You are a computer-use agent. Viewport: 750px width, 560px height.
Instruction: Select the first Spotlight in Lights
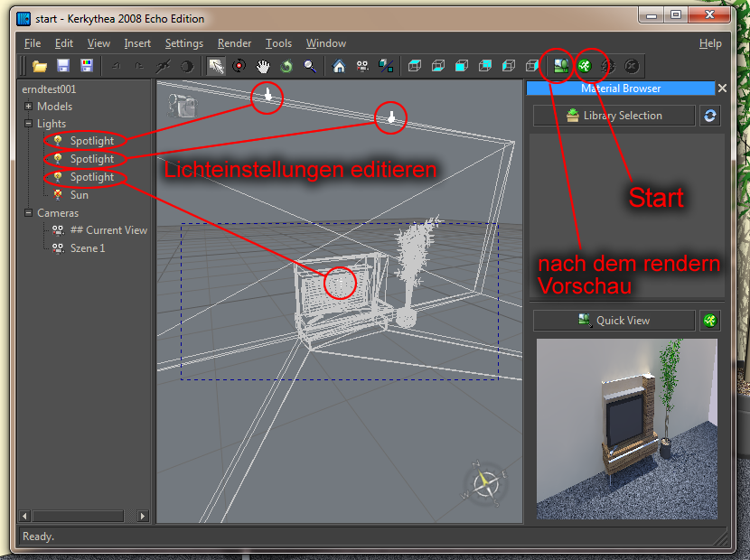pyautogui.click(x=92, y=141)
